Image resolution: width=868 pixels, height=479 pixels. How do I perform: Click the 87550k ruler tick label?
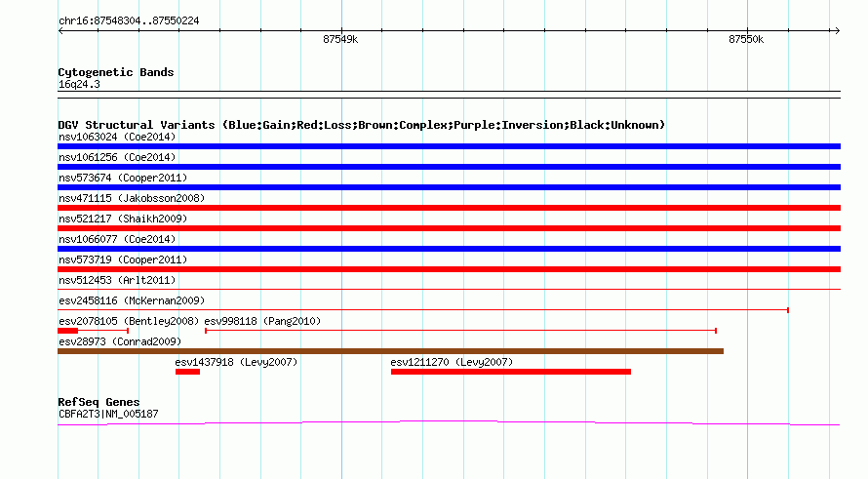click(746, 39)
